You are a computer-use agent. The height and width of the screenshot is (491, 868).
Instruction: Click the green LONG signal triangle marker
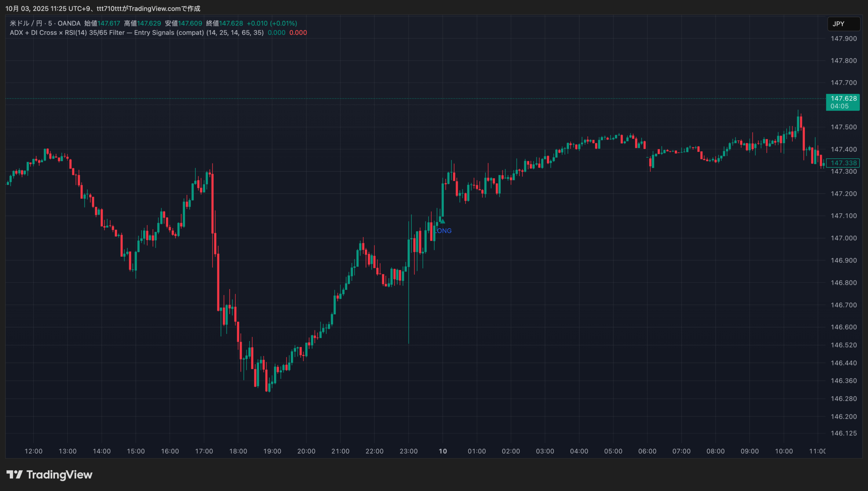point(442,221)
